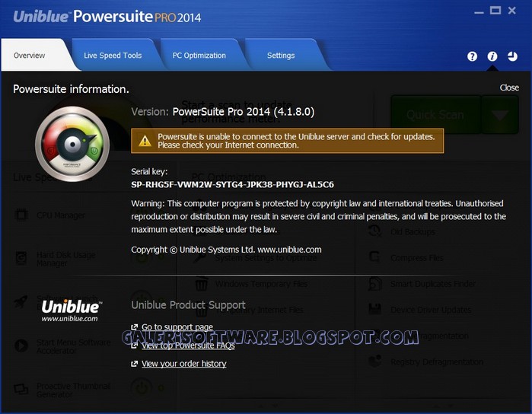
Task: Click the Software Launch rocket icon
Action: (x=21, y=301)
